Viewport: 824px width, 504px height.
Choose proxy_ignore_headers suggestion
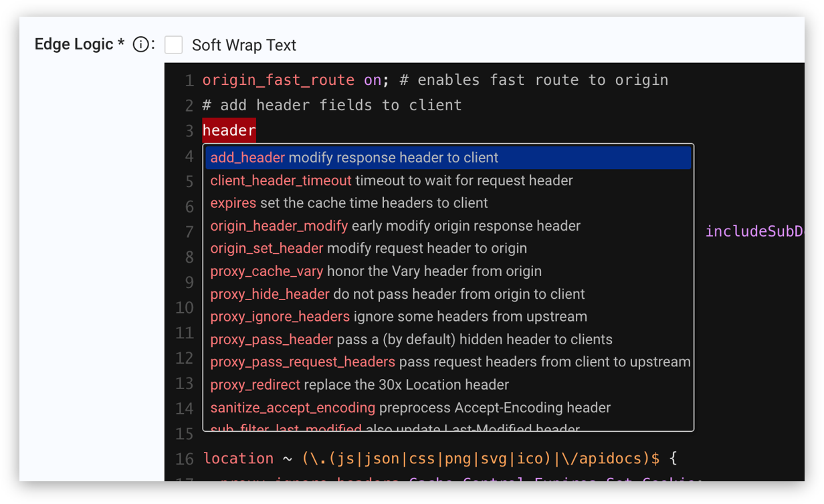tap(448, 317)
